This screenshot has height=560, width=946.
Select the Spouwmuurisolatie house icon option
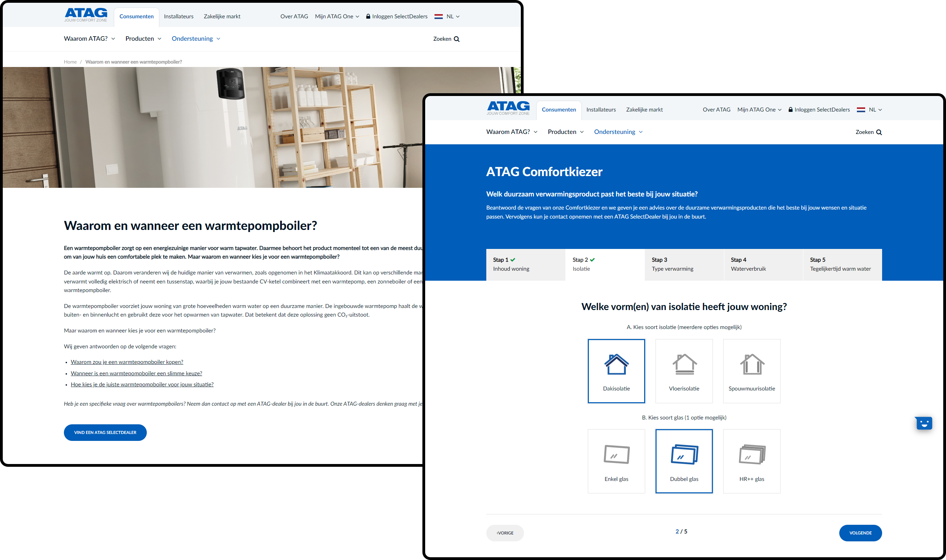[751, 370]
